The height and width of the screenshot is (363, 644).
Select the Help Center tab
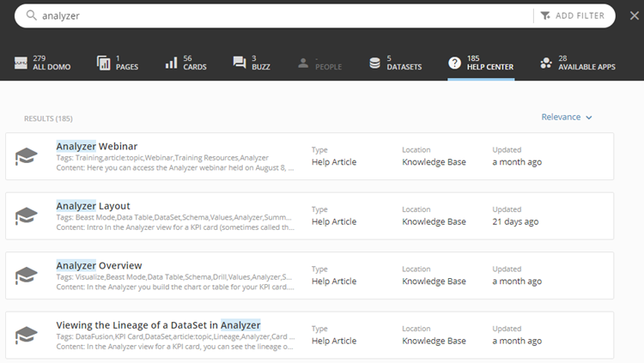[481, 63]
